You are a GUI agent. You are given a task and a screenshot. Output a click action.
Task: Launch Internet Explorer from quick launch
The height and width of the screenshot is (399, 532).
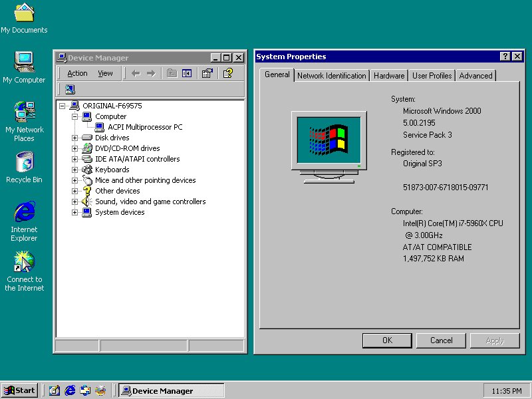(70, 390)
